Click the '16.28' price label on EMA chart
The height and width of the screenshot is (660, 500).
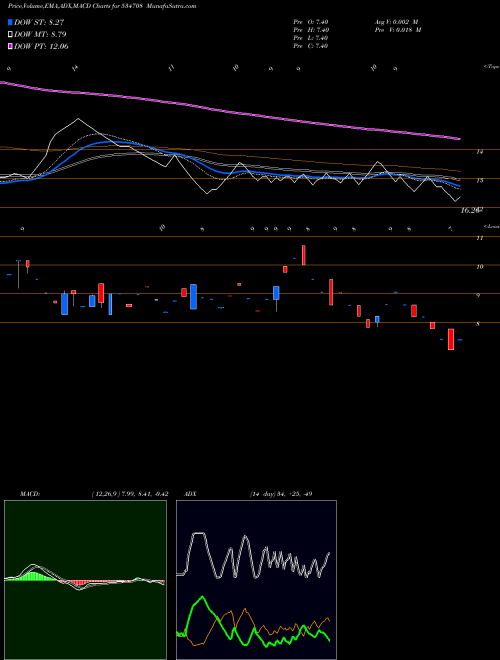click(470, 210)
